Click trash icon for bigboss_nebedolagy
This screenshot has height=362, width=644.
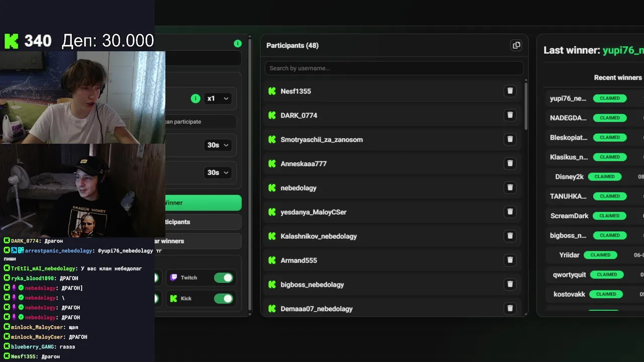pyautogui.click(x=510, y=284)
